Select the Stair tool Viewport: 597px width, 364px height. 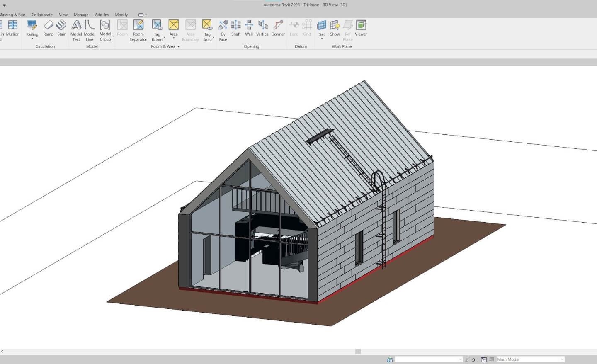[x=61, y=28]
